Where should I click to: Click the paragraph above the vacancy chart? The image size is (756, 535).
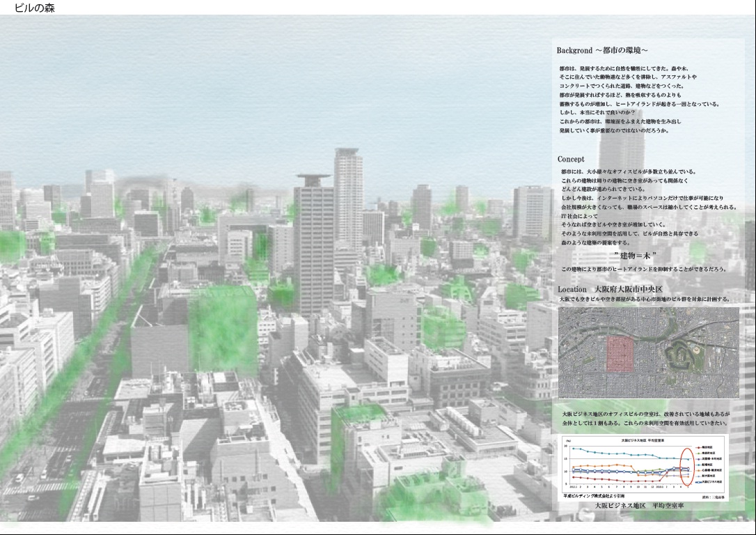(644, 419)
